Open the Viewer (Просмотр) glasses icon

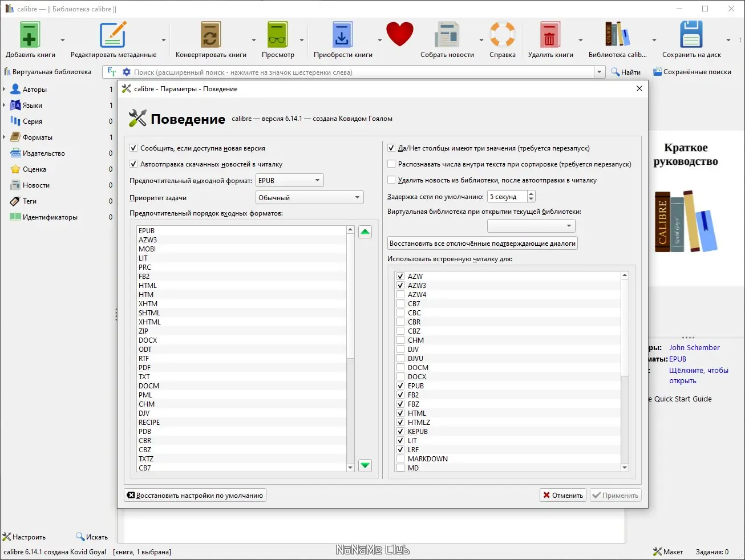[x=278, y=35]
